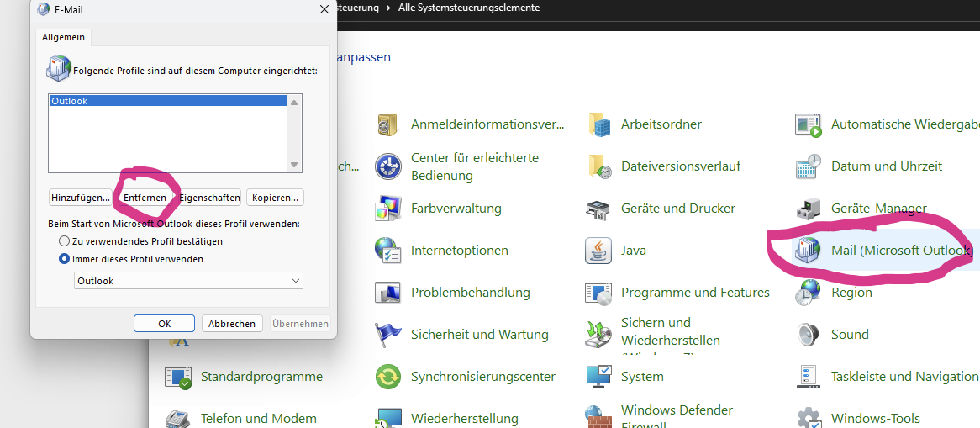Click 'Alle Systemsteuerungselemente' breadcrumb
980x428 pixels.
(x=469, y=8)
